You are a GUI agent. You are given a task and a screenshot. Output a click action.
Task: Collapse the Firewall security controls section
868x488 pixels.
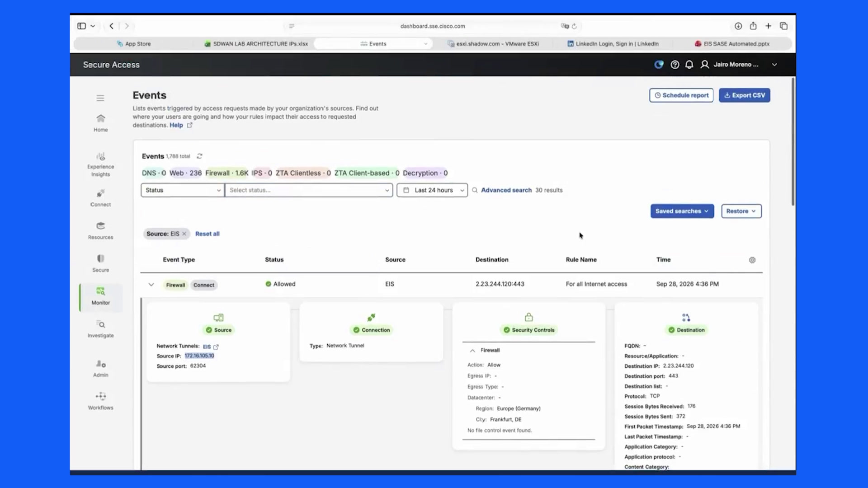click(x=472, y=351)
